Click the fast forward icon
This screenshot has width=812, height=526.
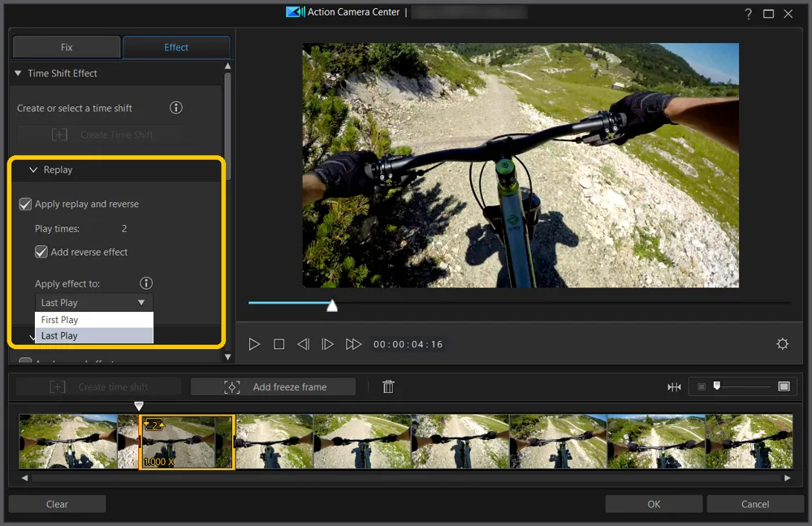[x=353, y=344]
